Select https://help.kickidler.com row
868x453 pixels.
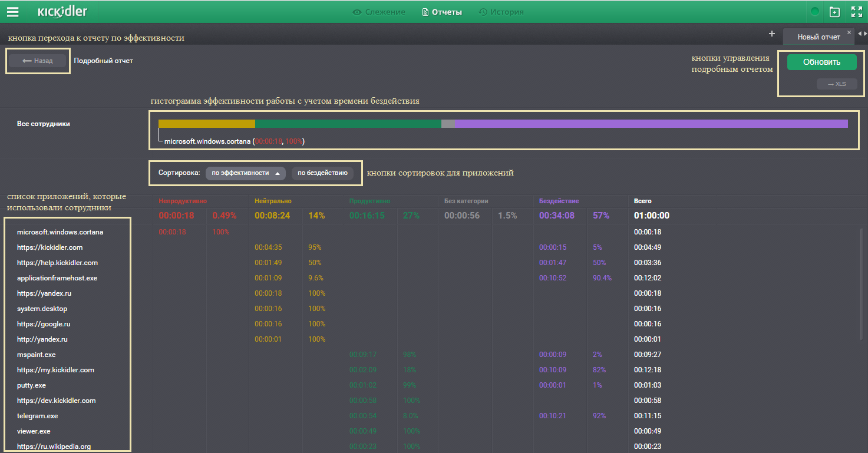57,263
